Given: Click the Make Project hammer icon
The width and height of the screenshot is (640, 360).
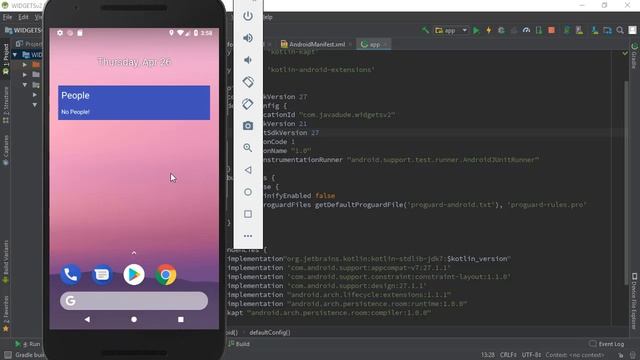Looking at the screenshot, I should pos(425,30).
